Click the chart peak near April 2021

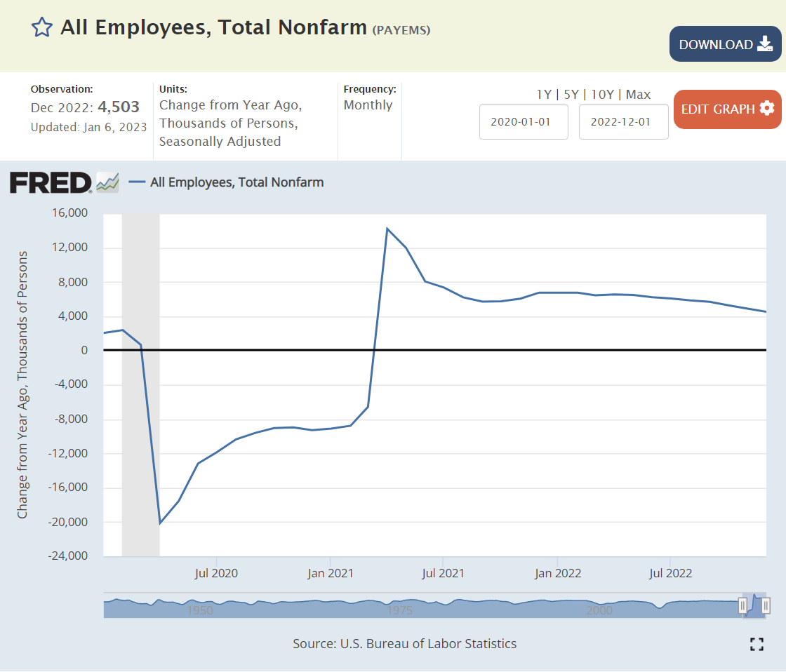click(x=387, y=229)
